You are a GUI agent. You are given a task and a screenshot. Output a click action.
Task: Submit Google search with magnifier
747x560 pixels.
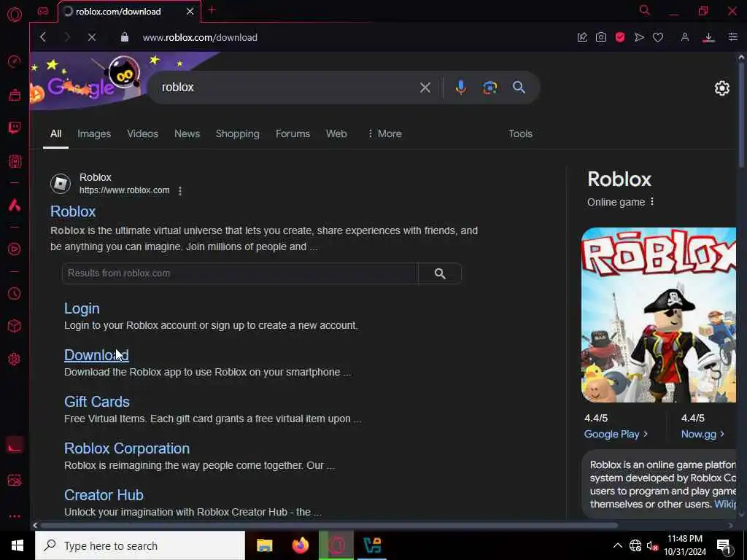pyautogui.click(x=519, y=87)
